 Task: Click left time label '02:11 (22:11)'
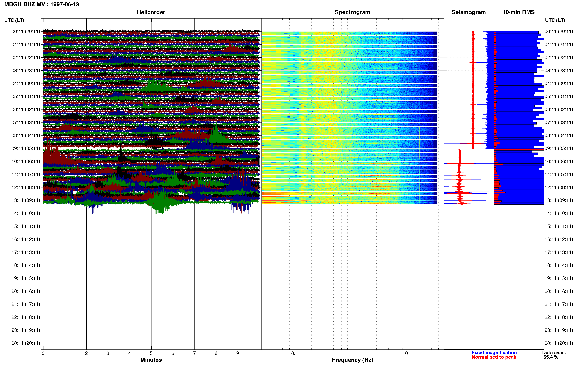pyautogui.click(x=26, y=57)
